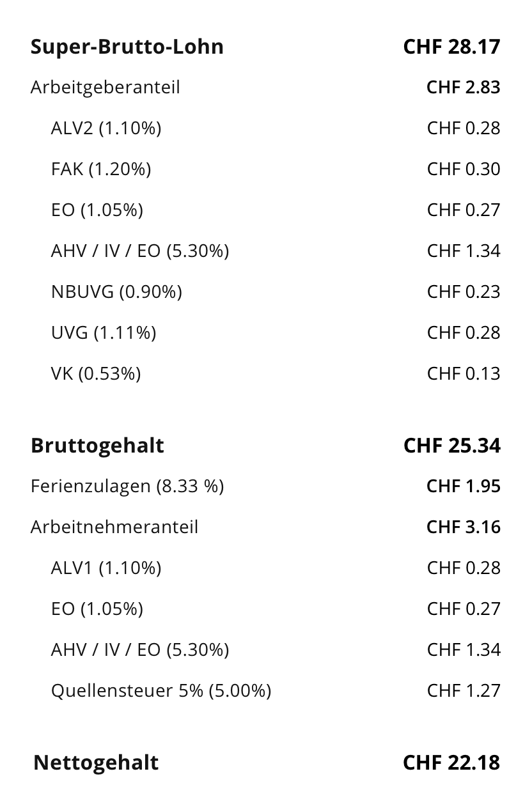Click the Bruttogehalt heading

coord(97,446)
